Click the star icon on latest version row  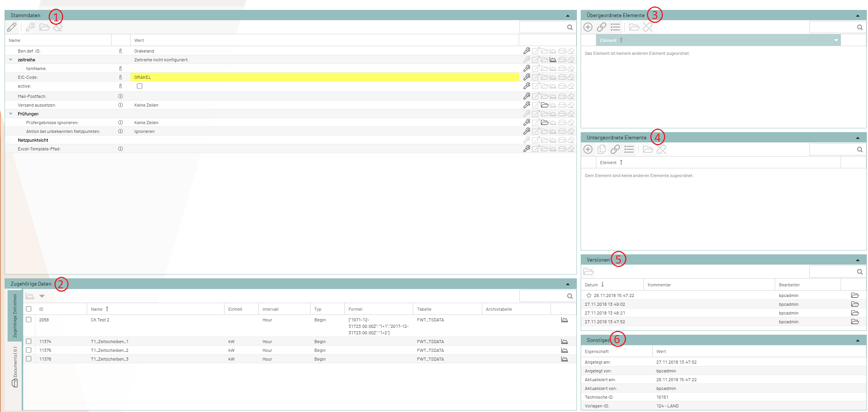[589, 295]
